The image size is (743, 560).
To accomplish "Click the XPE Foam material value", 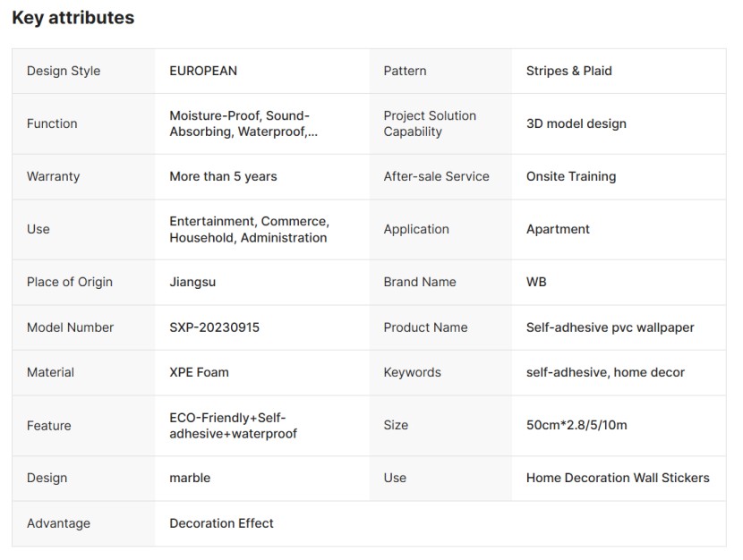I will (199, 372).
